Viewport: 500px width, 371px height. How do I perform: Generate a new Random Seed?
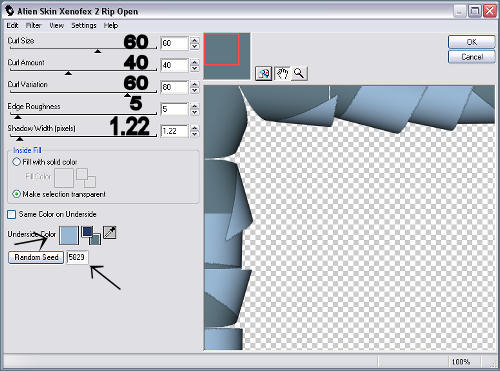(36, 257)
